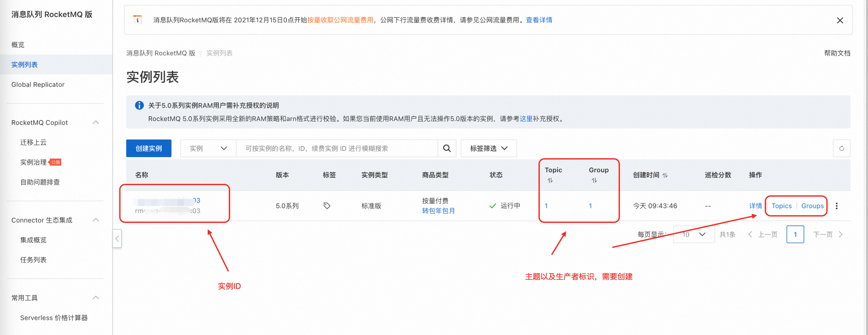Click the 这里 authorization link
This screenshot has width=868, height=335.
click(x=526, y=119)
